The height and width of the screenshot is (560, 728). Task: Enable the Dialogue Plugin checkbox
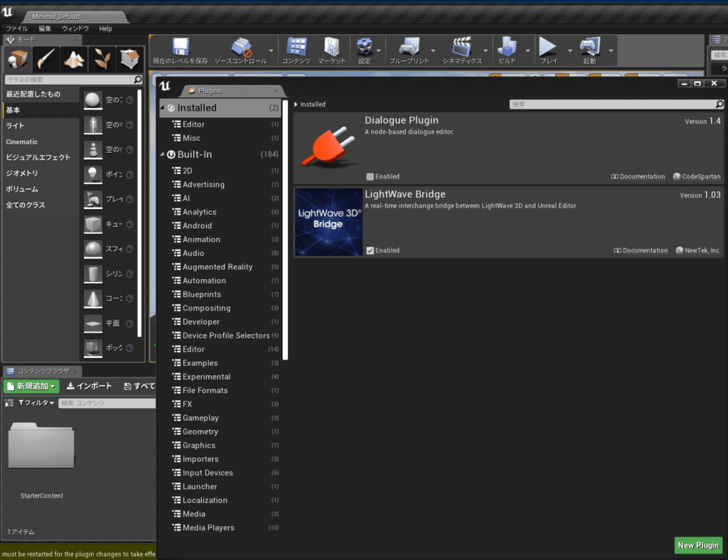[x=370, y=177]
